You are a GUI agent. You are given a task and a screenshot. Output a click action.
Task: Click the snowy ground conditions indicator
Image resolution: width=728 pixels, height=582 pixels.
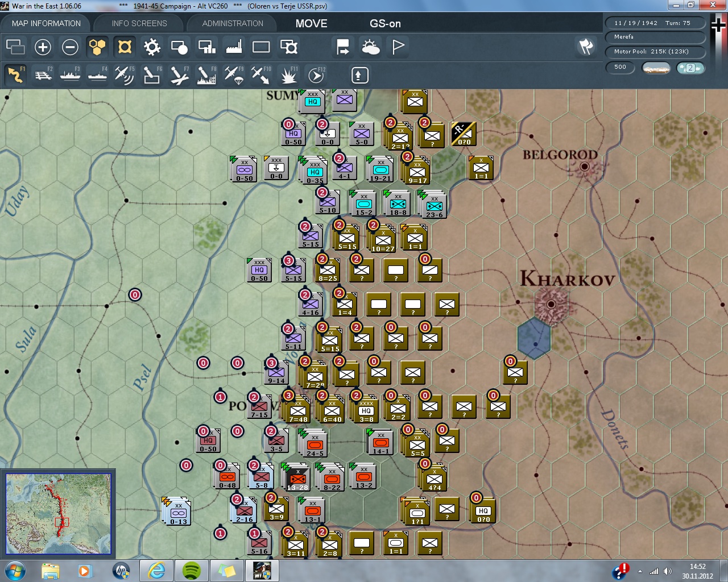655,68
